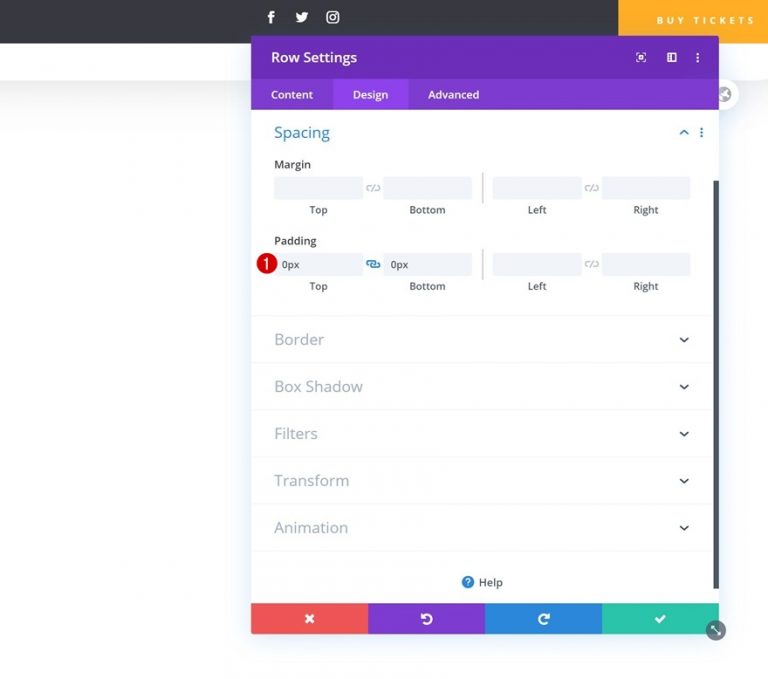Open Spacing section options menu

(x=701, y=132)
